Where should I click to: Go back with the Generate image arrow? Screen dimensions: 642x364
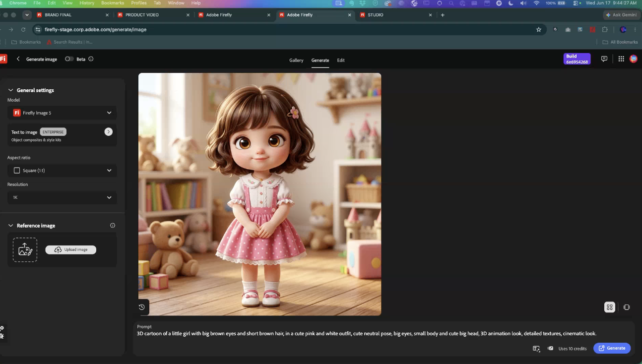18,59
